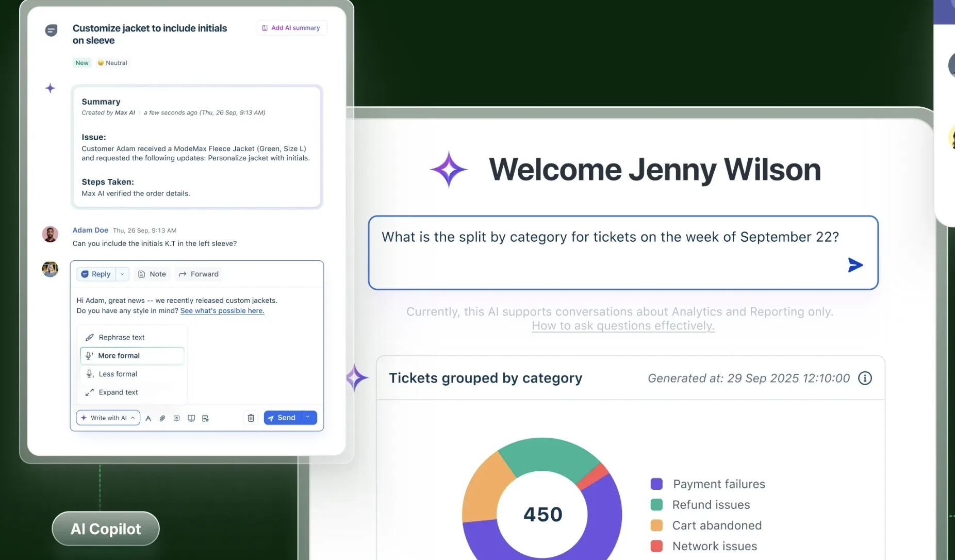Click the star-in-box icon in the reply toolbar
The height and width of the screenshot is (560, 955).
(177, 418)
